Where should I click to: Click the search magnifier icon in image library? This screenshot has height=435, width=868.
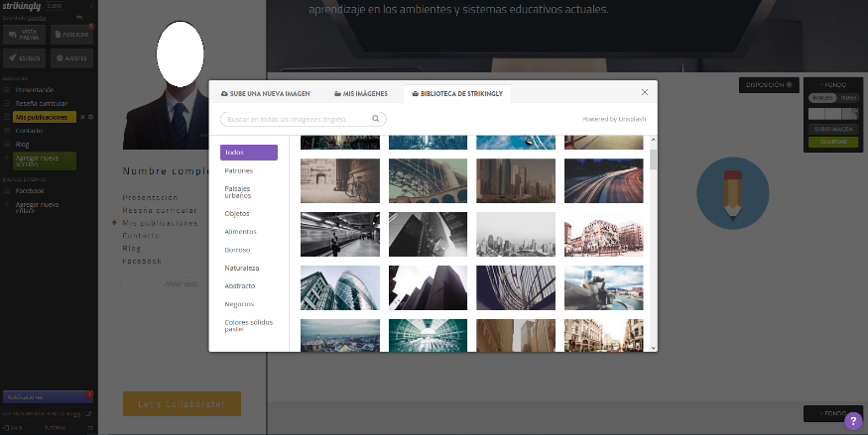click(x=377, y=119)
